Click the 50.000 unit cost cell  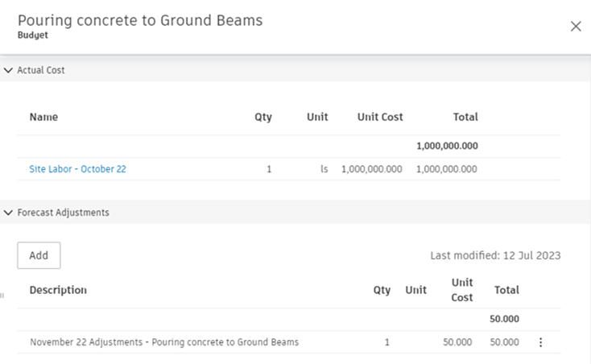pyautogui.click(x=457, y=342)
